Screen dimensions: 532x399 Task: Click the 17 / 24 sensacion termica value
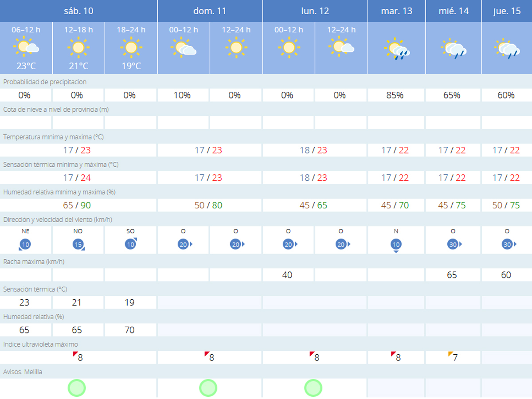[77, 178]
